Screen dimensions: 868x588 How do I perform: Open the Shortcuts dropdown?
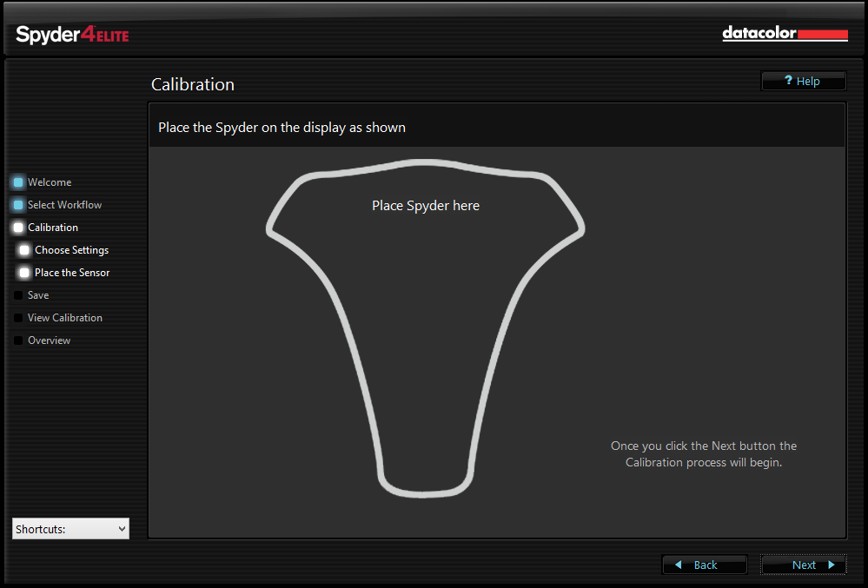click(70, 528)
